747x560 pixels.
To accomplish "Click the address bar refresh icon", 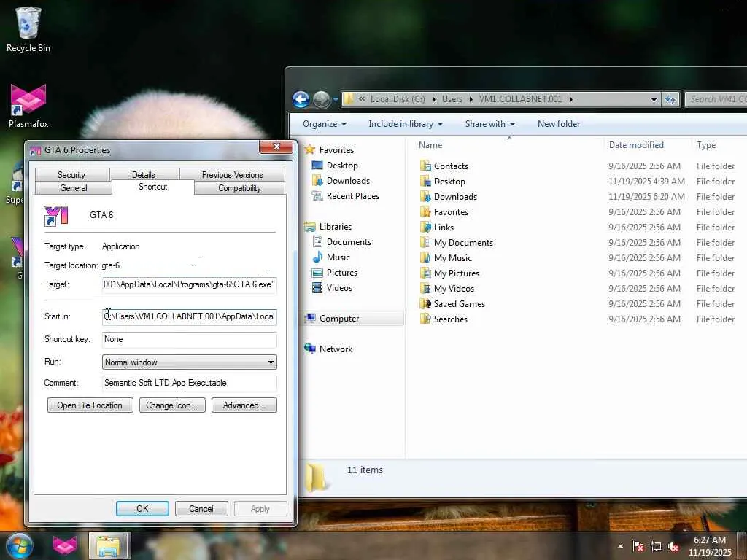I will (x=670, y=99).
